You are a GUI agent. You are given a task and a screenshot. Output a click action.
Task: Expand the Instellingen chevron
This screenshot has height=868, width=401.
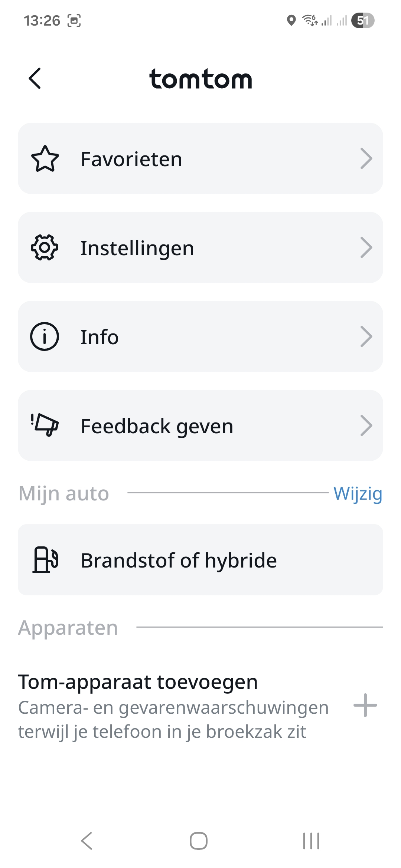coord(366,248)
